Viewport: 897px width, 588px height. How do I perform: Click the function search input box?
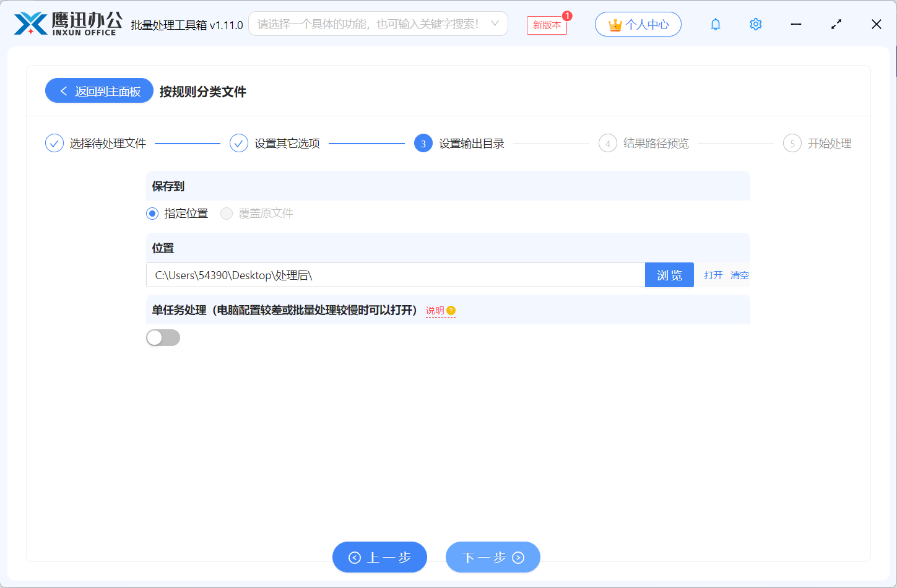point(378,24)
